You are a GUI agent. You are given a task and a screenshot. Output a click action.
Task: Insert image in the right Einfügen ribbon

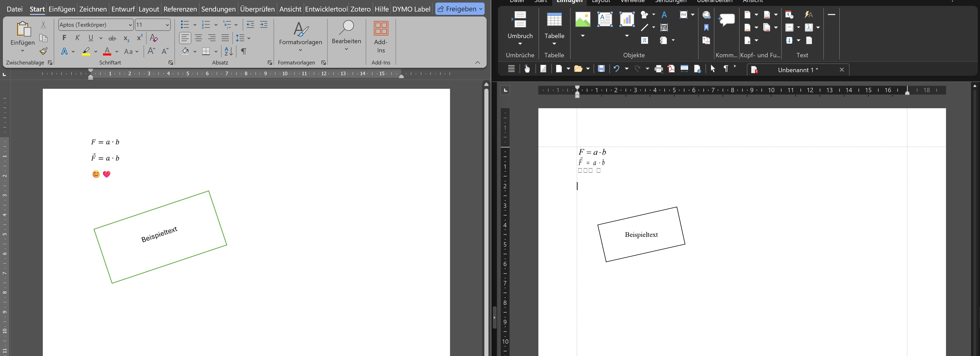pyautogui.click(x=583, y=19)
